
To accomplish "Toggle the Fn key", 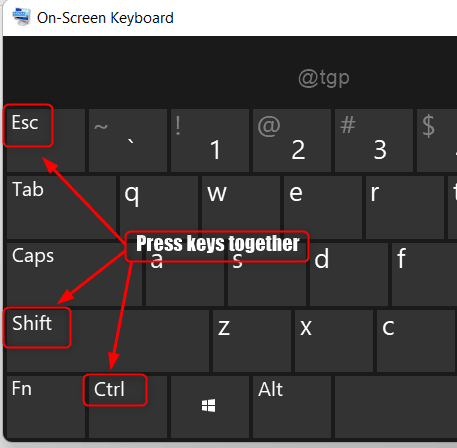I will coord(46,407).
